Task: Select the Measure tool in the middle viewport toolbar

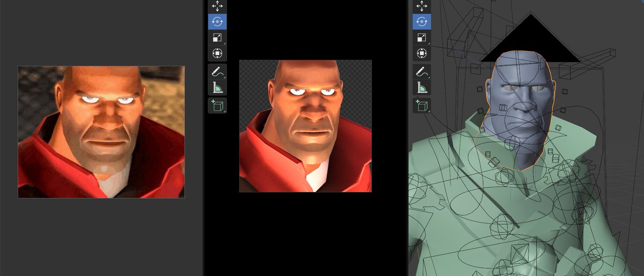Action: tap(217, 88)
